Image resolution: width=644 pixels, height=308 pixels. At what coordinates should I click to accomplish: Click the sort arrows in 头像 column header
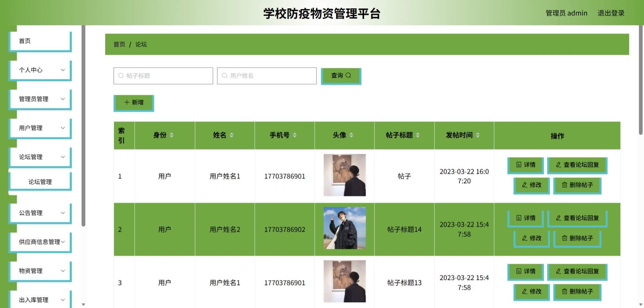[x=351, y=135]
